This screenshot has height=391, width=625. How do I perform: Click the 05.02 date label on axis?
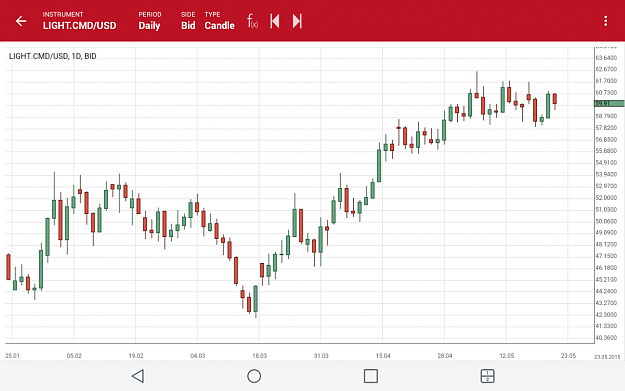[x=74, y=356]
